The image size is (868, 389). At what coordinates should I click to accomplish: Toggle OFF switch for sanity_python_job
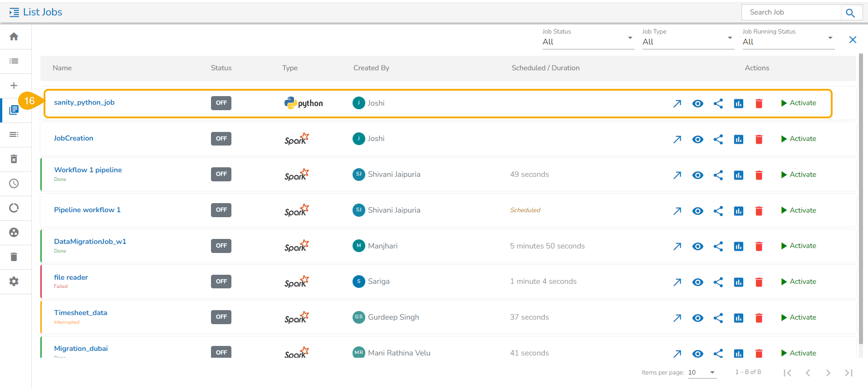[x=221, y=103]
